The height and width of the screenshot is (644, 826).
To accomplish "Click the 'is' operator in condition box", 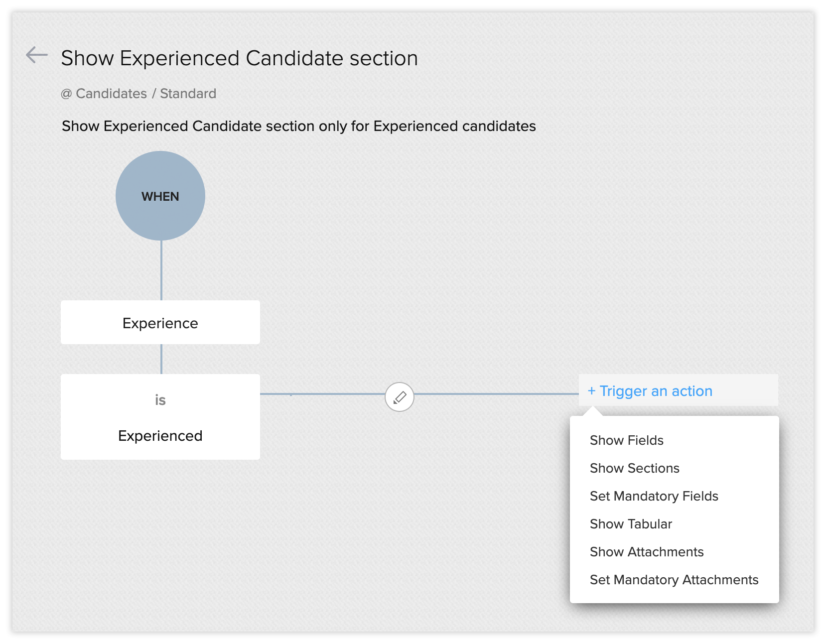I will coord(160,400).
